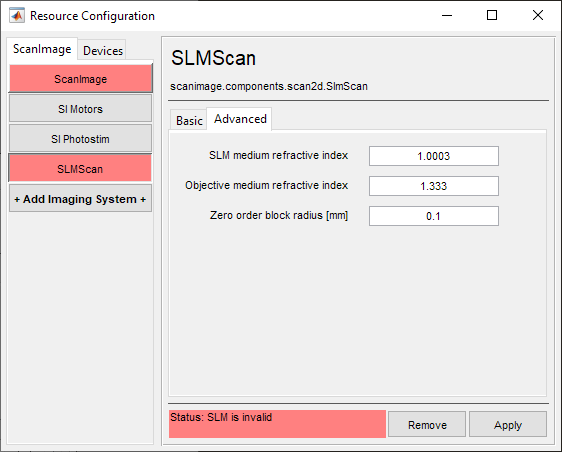This screenshot has width=562, height=452.
Task: Select SI Photostim in the list
Action: coord(81,139)
